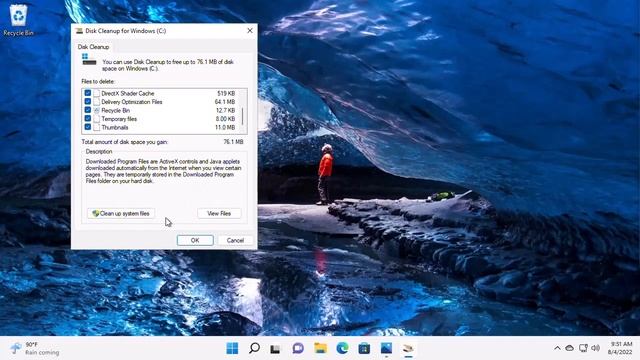Click the Disk Cleanup title bar icon
The width and height of the screenshot is (640, 360).
tap(79, 31)
